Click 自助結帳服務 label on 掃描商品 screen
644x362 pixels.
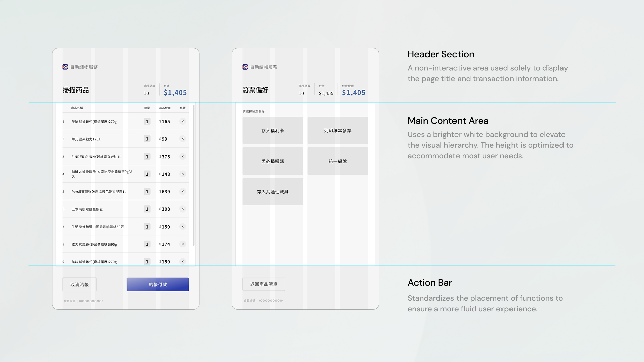[x=84, y=67]
